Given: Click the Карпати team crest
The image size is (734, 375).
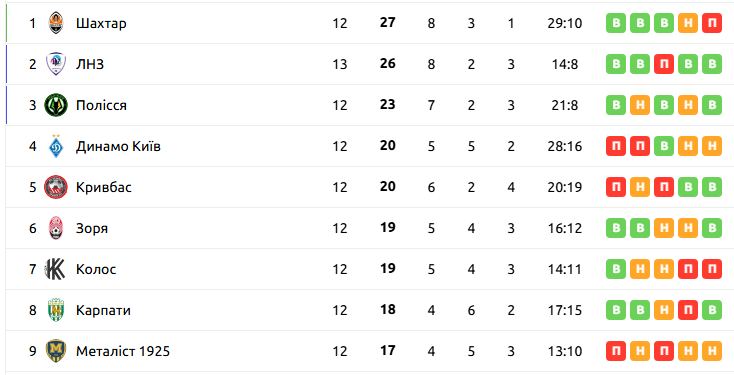Looking at the screenshot, I should coord(56,310).
